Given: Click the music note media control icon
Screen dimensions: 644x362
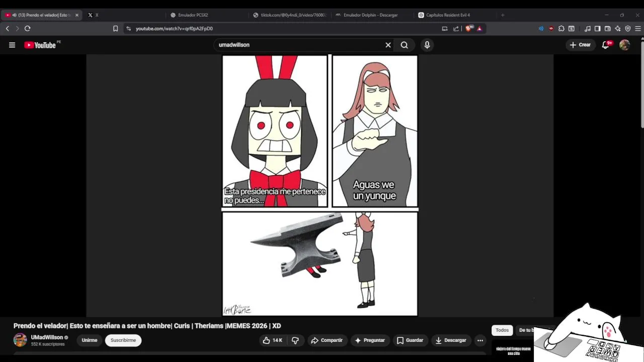Looking at the screenshot, I should [x=588, y=29].
